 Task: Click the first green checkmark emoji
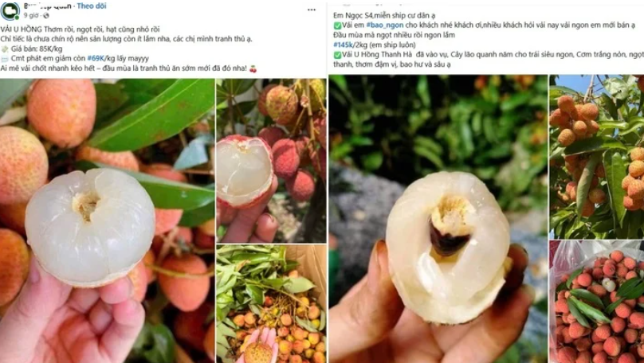337,25
